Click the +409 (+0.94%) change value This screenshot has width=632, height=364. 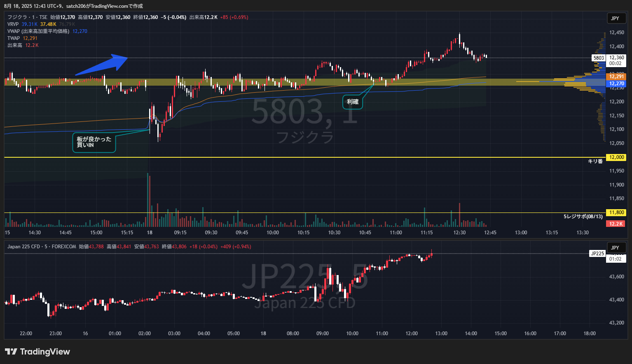[236, 247]
